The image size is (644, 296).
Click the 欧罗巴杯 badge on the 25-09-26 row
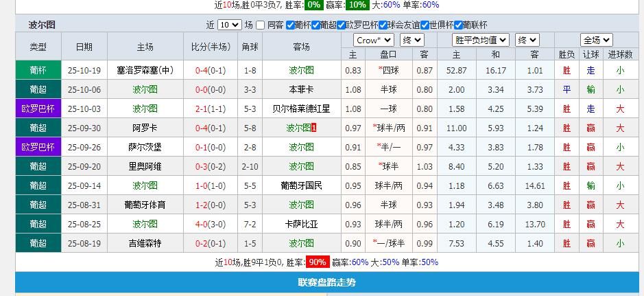38,147
